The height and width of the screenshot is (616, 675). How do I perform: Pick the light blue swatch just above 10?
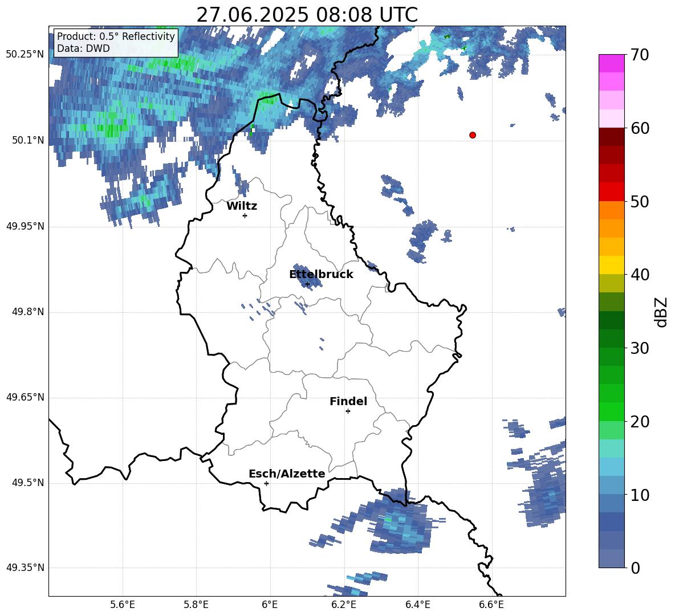point(611,485)
